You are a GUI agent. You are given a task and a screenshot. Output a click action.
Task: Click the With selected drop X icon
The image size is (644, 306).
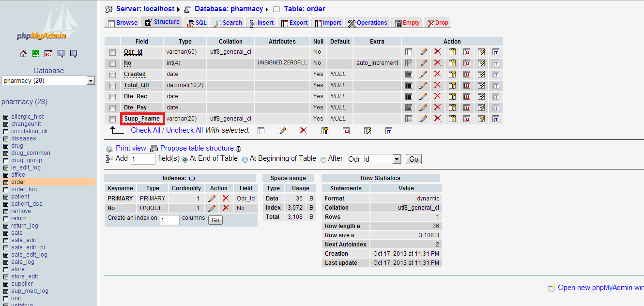pyautogui.click(x=304, y=131)
